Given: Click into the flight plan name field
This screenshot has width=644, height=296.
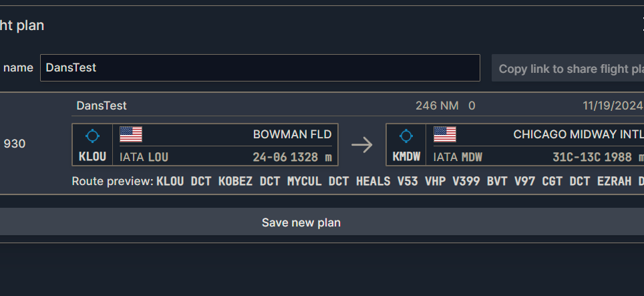Looking at the screenshot, I should 259,68.
